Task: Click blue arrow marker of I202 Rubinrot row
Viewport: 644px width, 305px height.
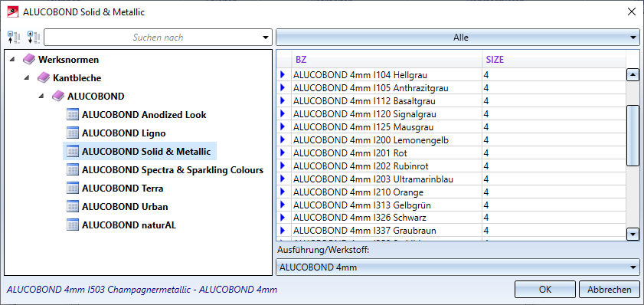Action: 282,166
